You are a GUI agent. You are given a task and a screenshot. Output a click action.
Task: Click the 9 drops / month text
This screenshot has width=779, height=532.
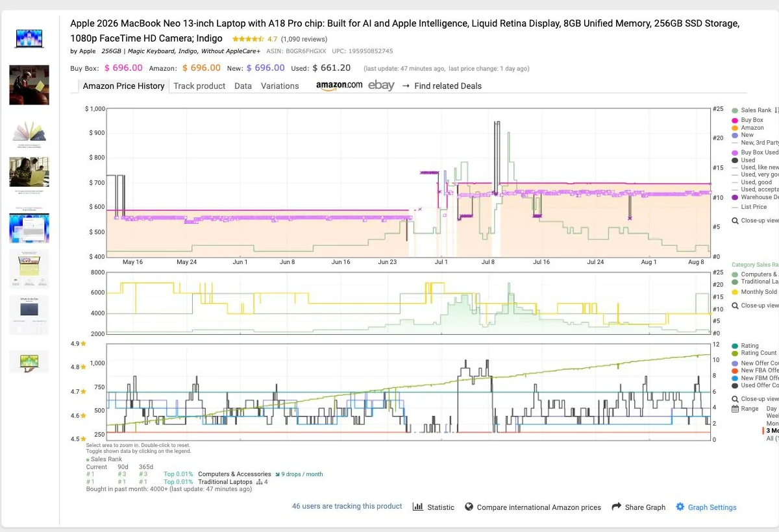299,474
